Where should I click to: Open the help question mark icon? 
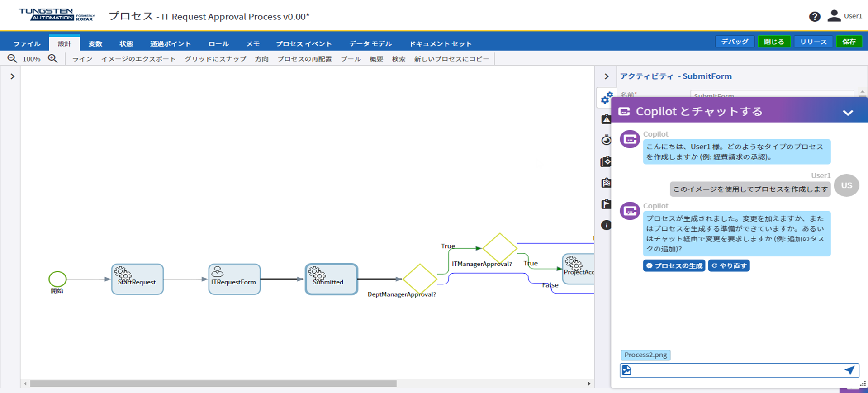(x=815, y=17)
